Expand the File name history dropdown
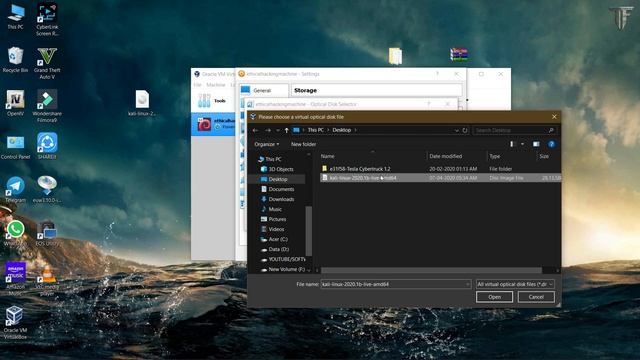The image size is (640, 360). (x=467, y=284)
